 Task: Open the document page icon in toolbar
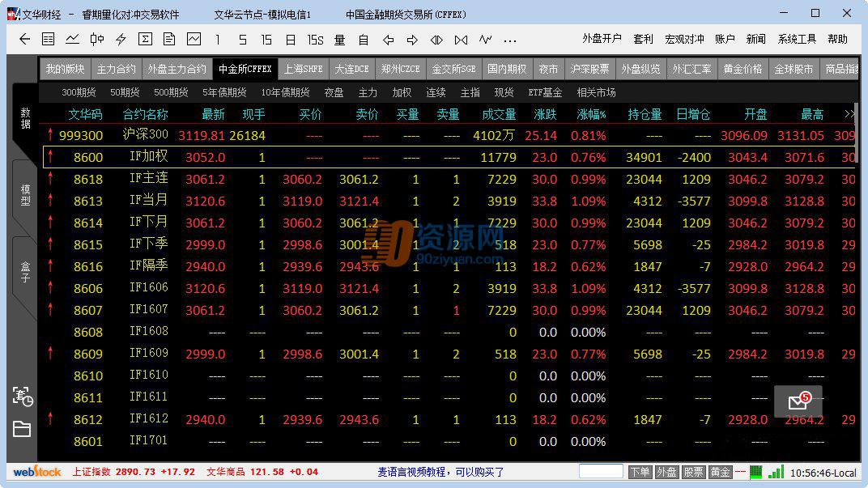[x=169, y=40]
